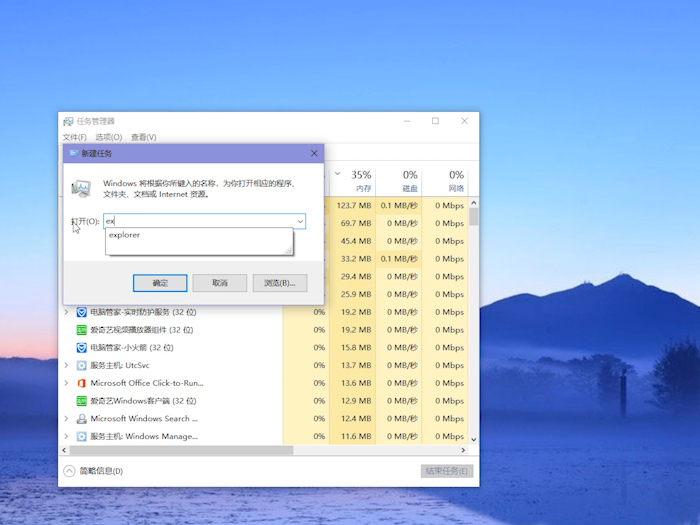Click the 电脑管家-小火箭 shield icon
The width and height of the screenshot is (700, 525).
point(82,348)
